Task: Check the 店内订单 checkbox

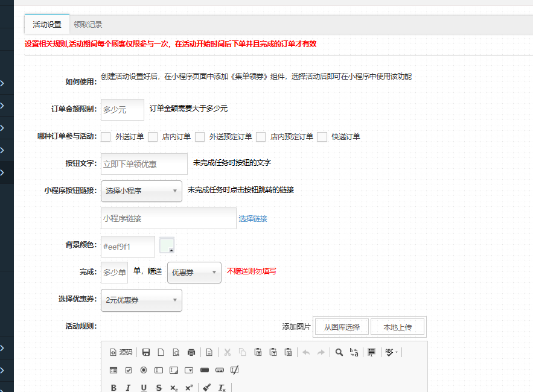Action: pyautogui.click(x=153, y=137)
